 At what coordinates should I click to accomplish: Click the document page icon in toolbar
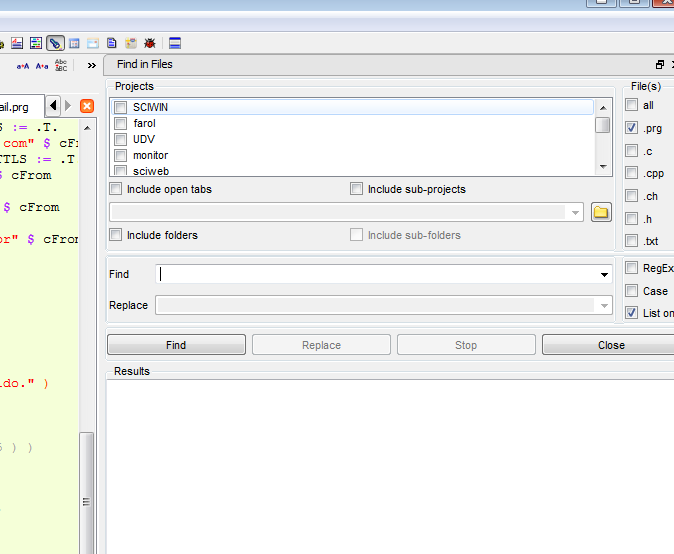coord(112,43)
